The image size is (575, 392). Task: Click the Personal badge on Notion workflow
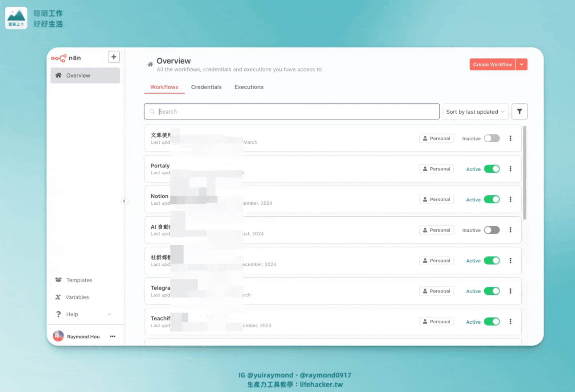click(x=436, y=199)
